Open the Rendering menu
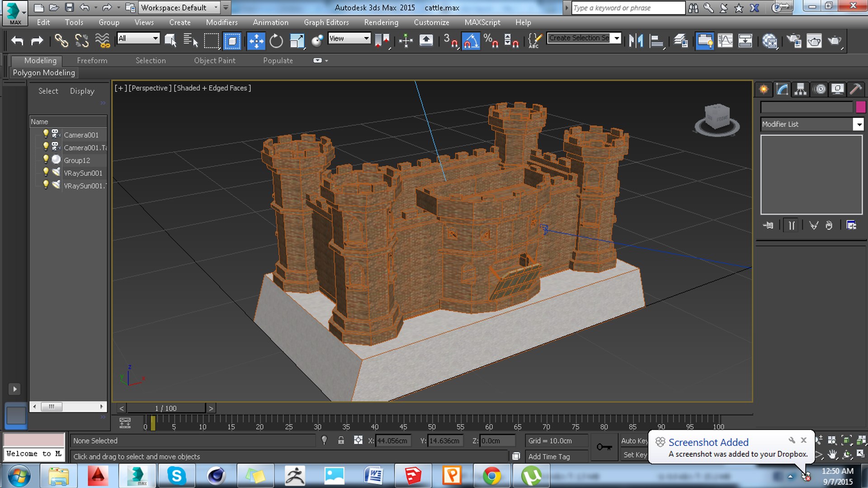 [x=381, y=22]
